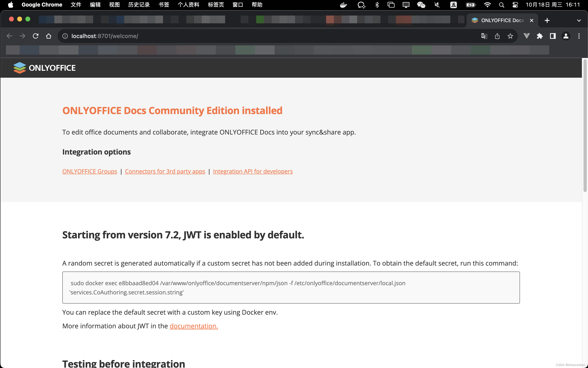The width and height of the screenshot is (588, 368).
Task: Open the 文件 menu
Action: point(76,5)
